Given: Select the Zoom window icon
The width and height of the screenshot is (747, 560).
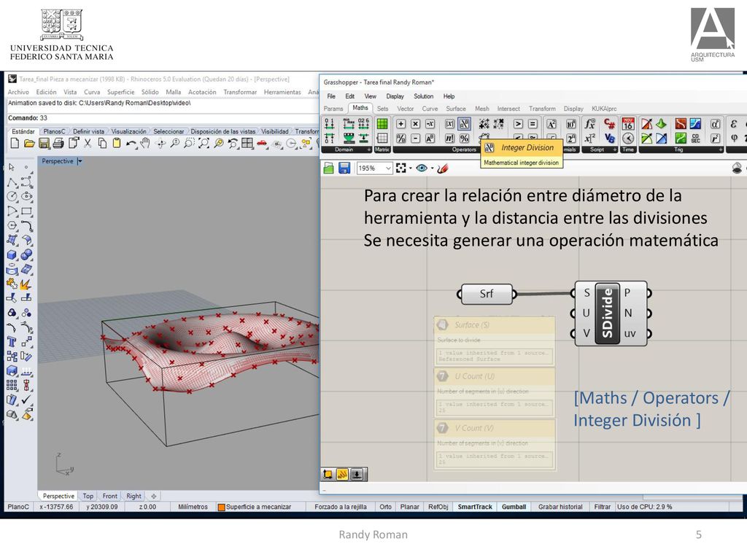Looking at the screenshot, I should click(x=189, y=143).
